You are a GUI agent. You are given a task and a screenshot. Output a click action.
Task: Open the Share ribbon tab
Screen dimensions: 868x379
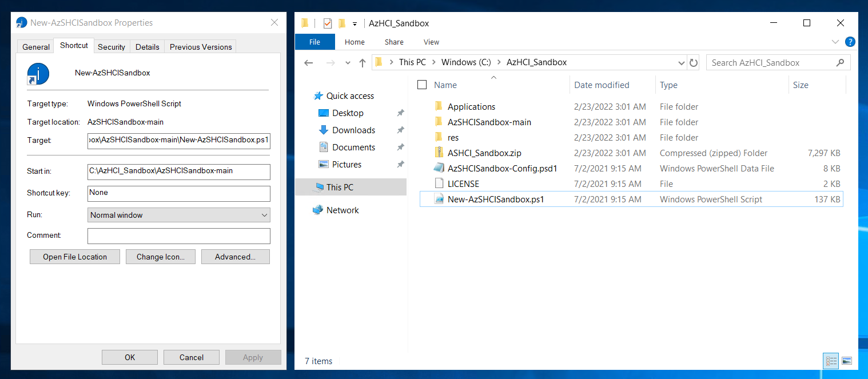[x=394, y=42]
